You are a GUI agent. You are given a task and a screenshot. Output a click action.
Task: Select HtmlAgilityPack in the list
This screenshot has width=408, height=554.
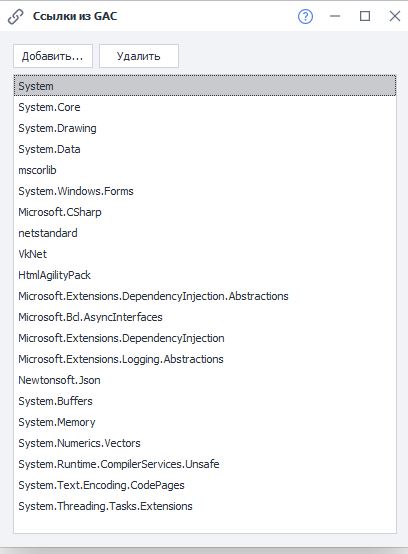coord(205,275)
